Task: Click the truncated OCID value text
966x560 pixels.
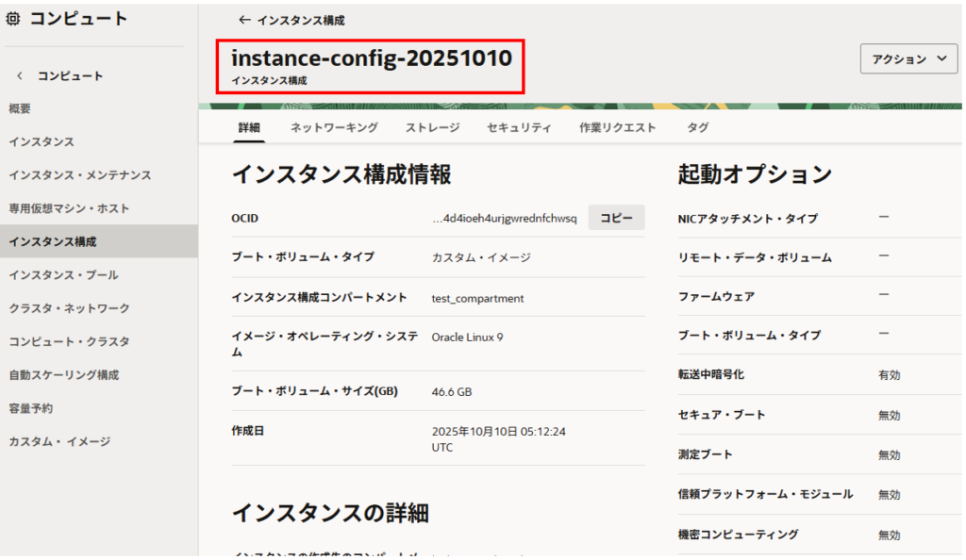Action: point(504,219)
